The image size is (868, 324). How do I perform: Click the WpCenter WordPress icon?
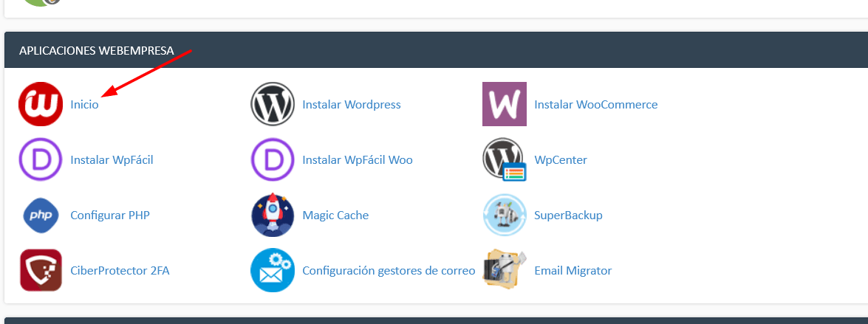505,160
